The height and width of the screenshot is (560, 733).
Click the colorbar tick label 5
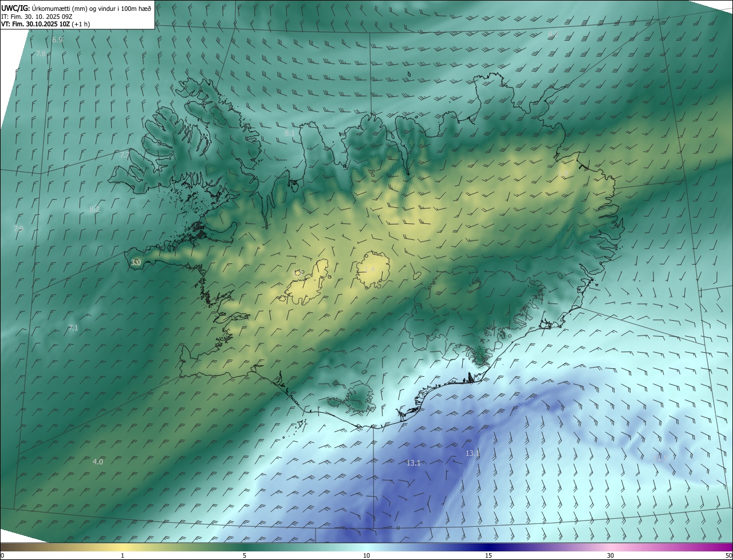(245, 556)
